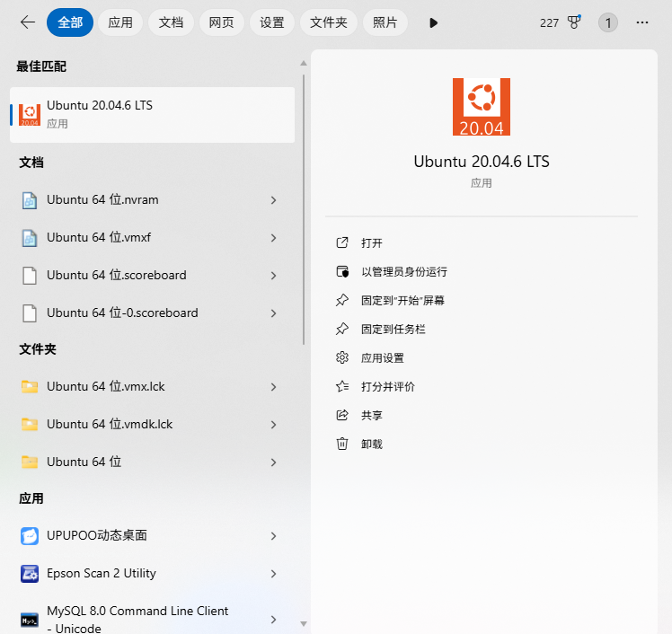Open the three-dots more options menu
The image size is (672, 634).
click(x=641, y=22)
